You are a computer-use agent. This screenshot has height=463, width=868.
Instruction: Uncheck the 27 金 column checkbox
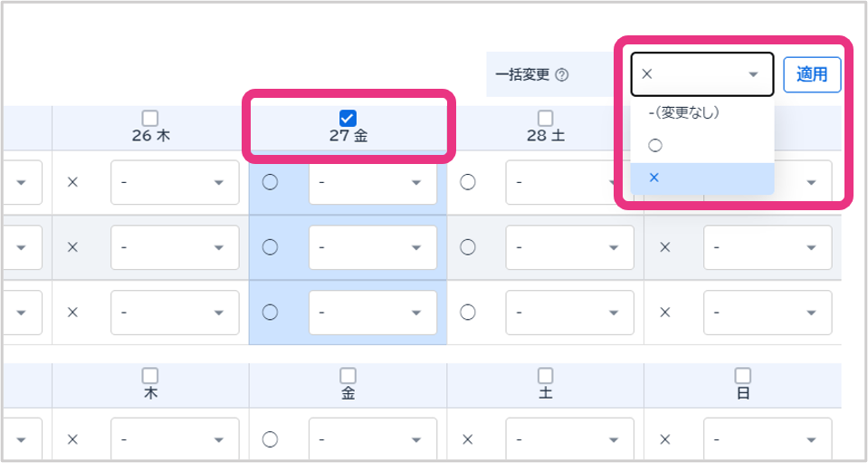tap(348, 118)
